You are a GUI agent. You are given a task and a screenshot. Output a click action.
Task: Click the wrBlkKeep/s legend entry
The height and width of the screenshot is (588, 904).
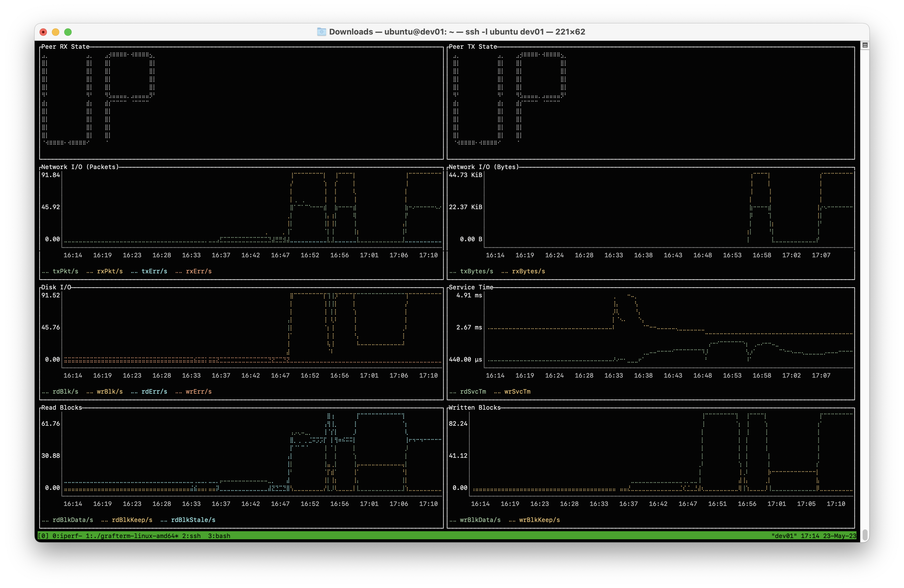tap(539, 520)
